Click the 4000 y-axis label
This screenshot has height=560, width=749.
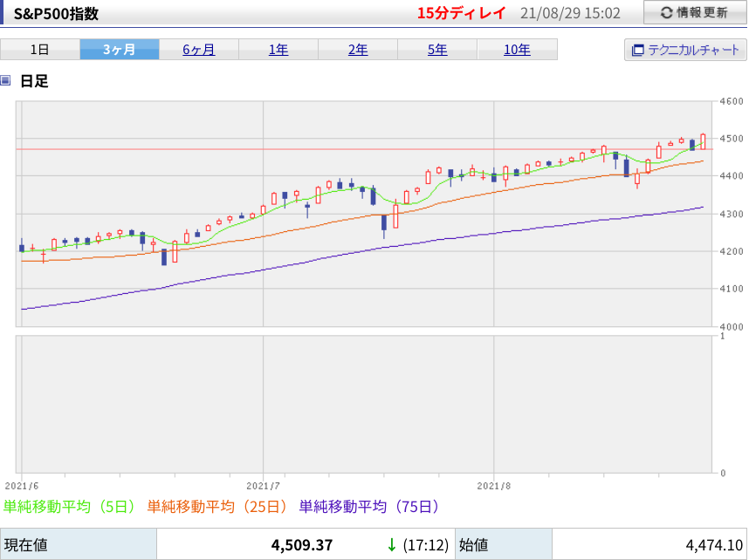732,327
